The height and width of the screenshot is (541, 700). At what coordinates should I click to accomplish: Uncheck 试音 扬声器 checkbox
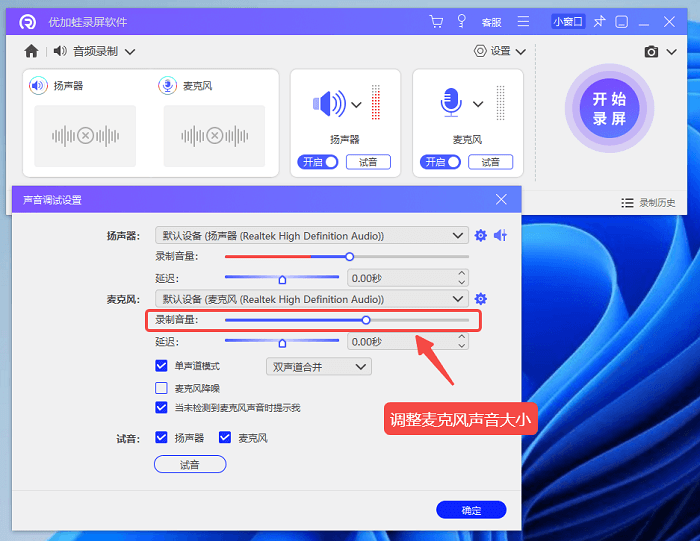click(x=161, y=438)
